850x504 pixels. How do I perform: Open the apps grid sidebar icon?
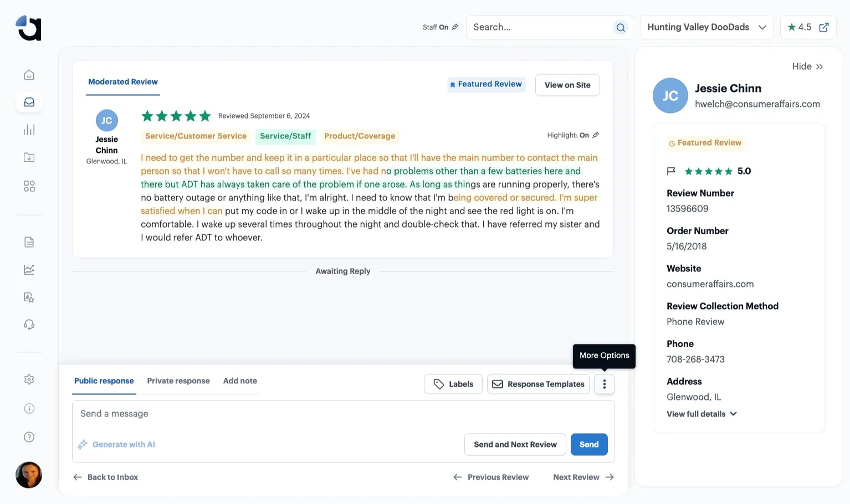29,186
